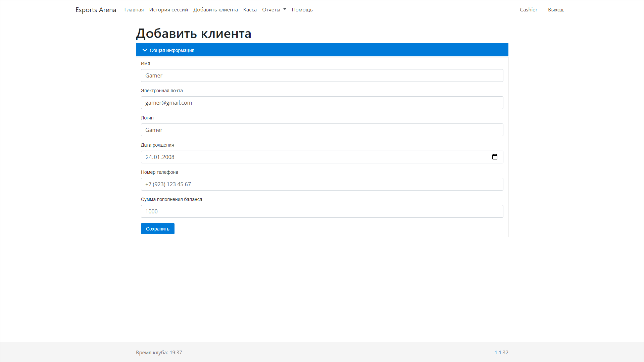Click the Cashier account label
Image resolution: width=644 pixels, height=362 pixels.
click(x=528, y=9)
